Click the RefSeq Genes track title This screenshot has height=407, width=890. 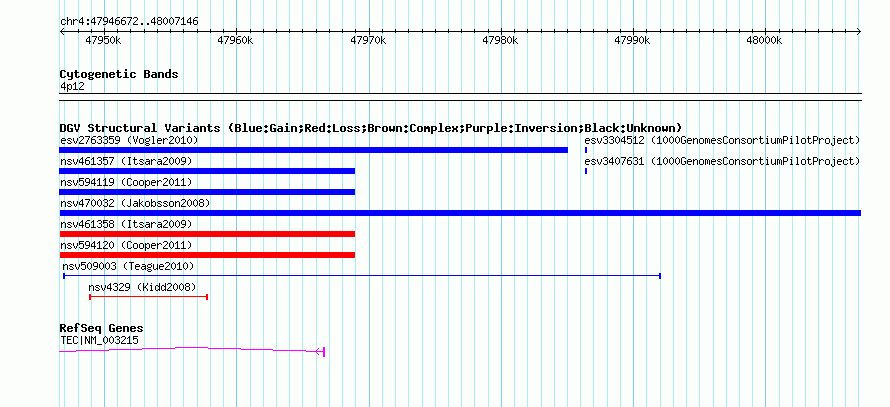point(102,328)
